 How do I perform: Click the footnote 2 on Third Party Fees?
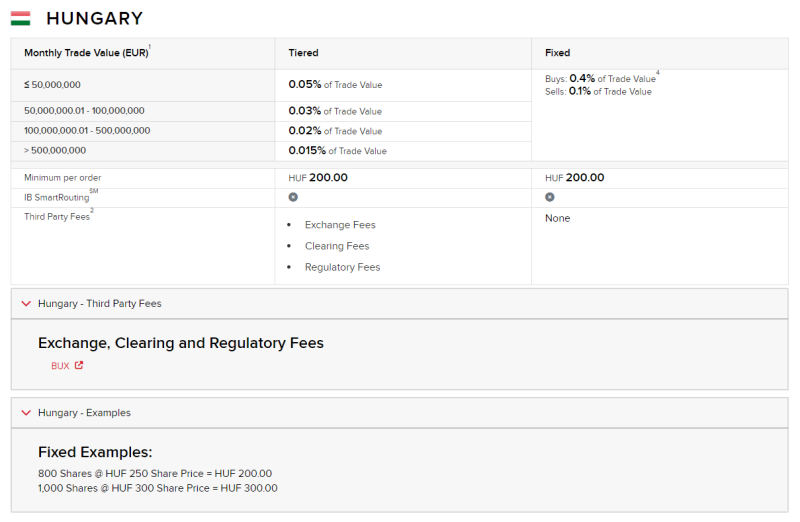[92, 210]
